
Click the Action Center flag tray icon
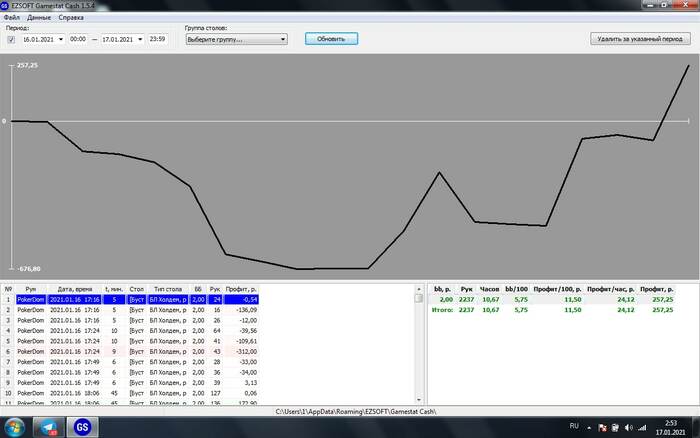[602, 428]
